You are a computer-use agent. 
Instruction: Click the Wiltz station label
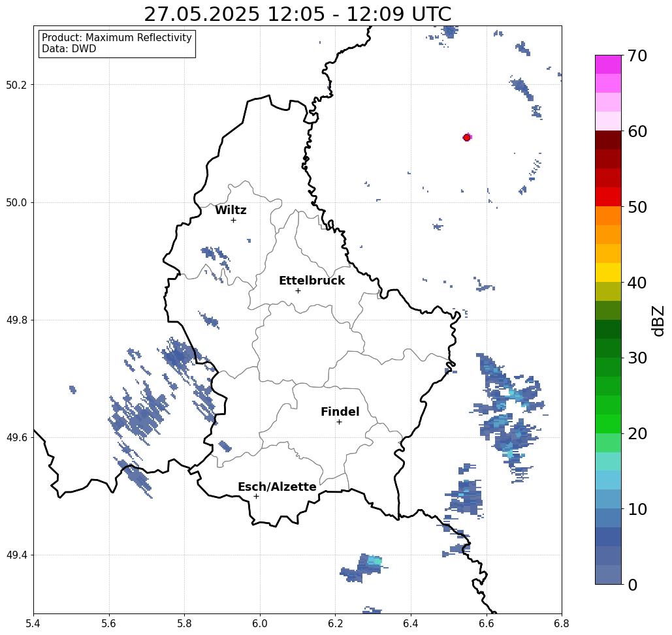click(x=231, y=210)
